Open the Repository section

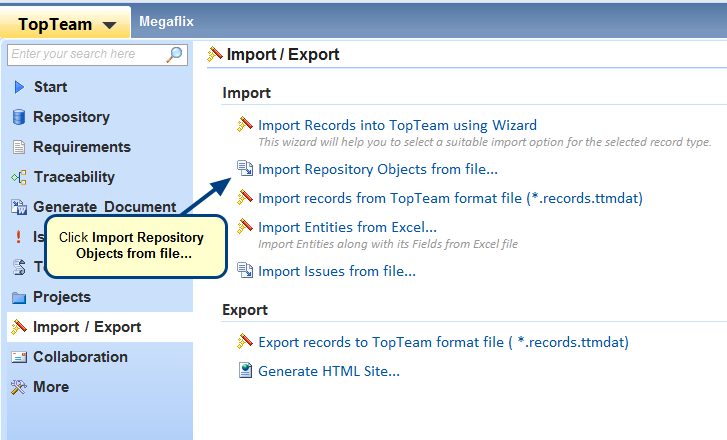[x=71, y=117]
